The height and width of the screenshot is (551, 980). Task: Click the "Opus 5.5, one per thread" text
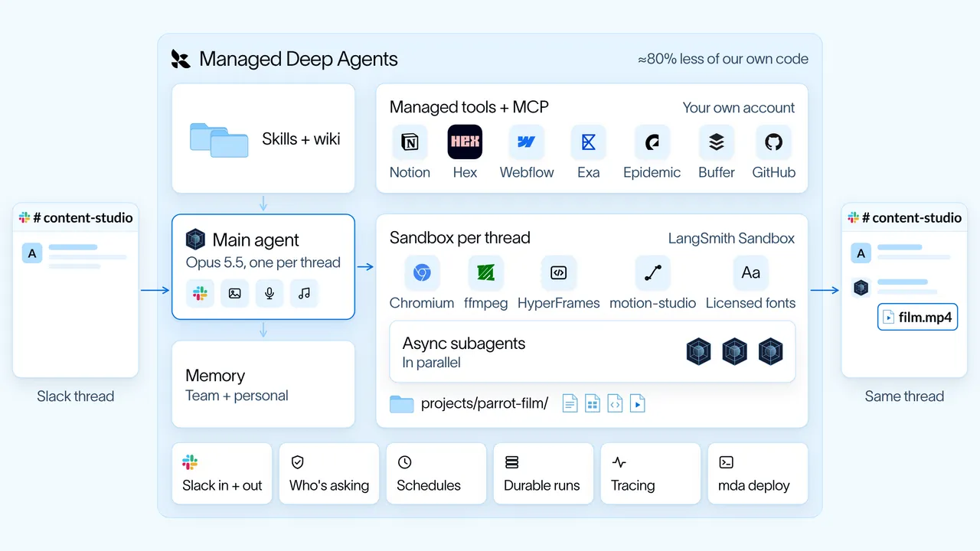(263, 262)
